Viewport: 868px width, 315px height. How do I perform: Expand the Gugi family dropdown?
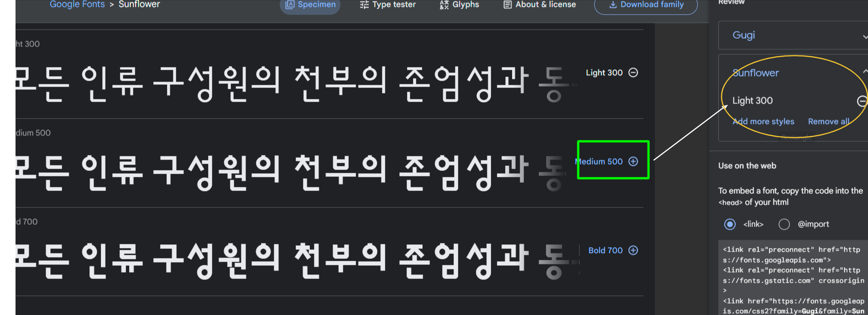pyautogui.click(x=865, y=36)
